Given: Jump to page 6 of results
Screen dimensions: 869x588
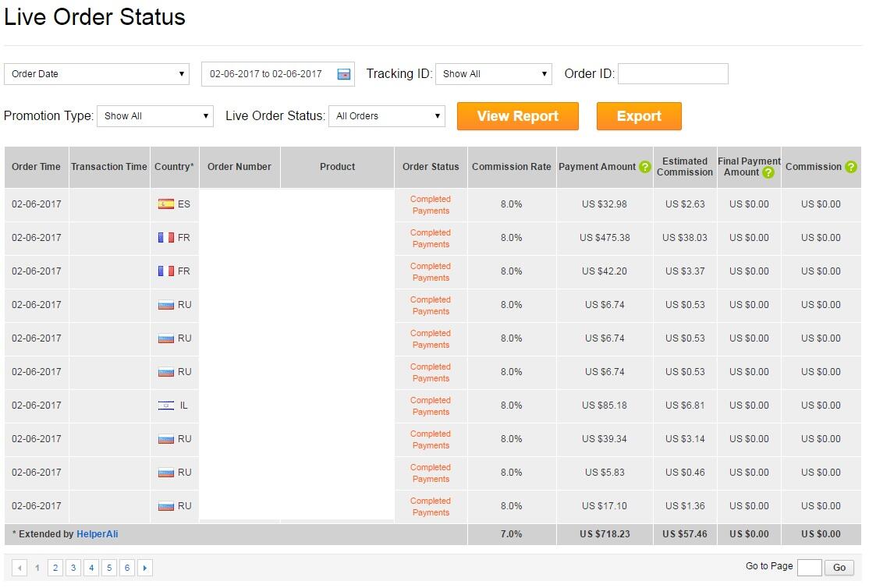Looking at the screenshot, I should (127, 569).
